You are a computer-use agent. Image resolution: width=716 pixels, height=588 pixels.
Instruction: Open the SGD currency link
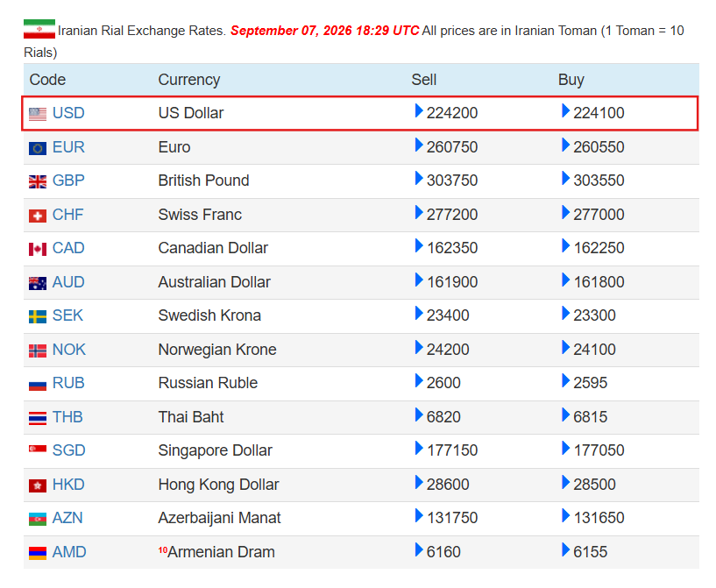pyautogui.click(x=69, y=450)
